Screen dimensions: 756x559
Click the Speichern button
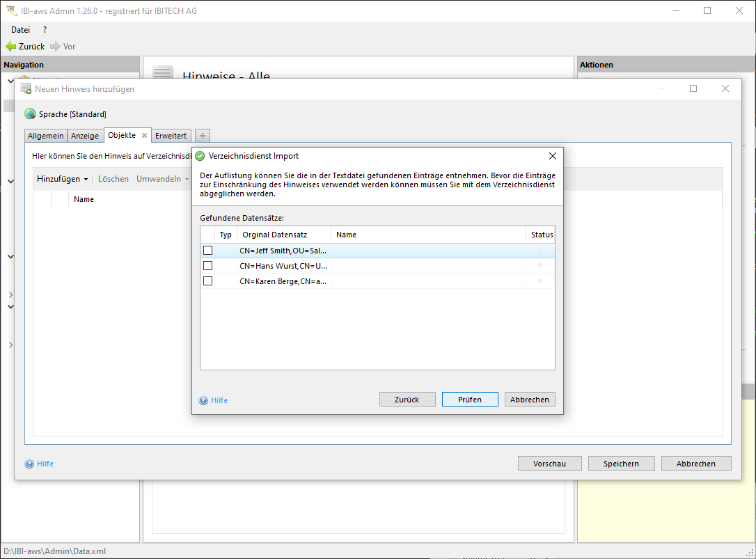[x=621, y=464]
